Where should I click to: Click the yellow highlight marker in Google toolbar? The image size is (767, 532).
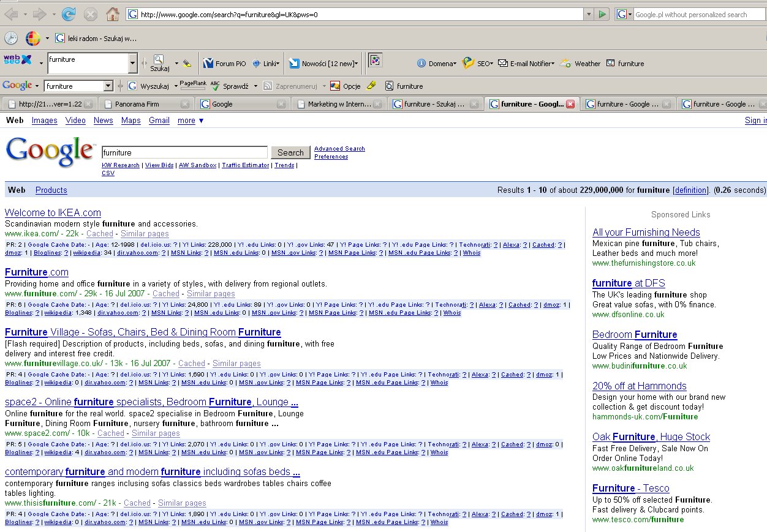(x=371, y=86)
